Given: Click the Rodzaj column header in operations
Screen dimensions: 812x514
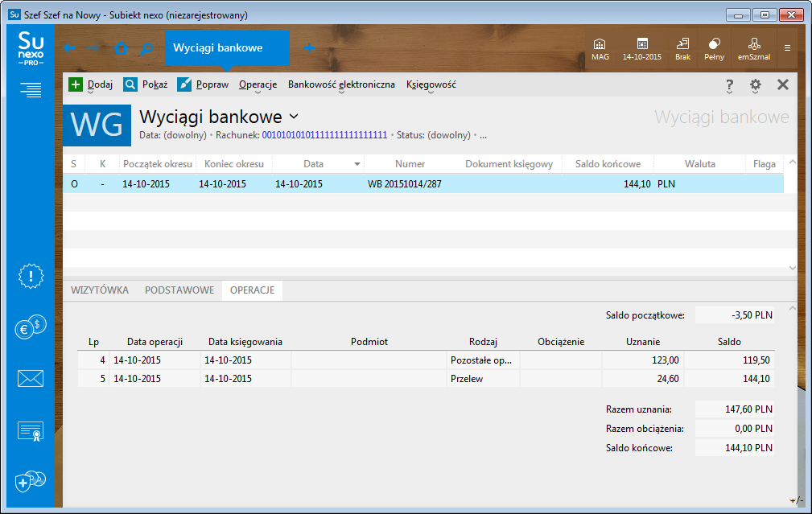Looking at the screenshot, I should (x=483, y=342).
